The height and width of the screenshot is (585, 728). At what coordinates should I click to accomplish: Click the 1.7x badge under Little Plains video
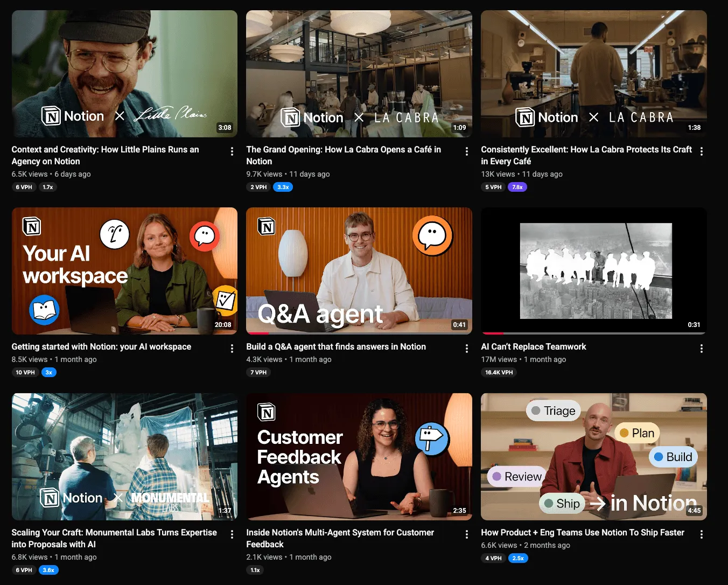tap(48, 187)
